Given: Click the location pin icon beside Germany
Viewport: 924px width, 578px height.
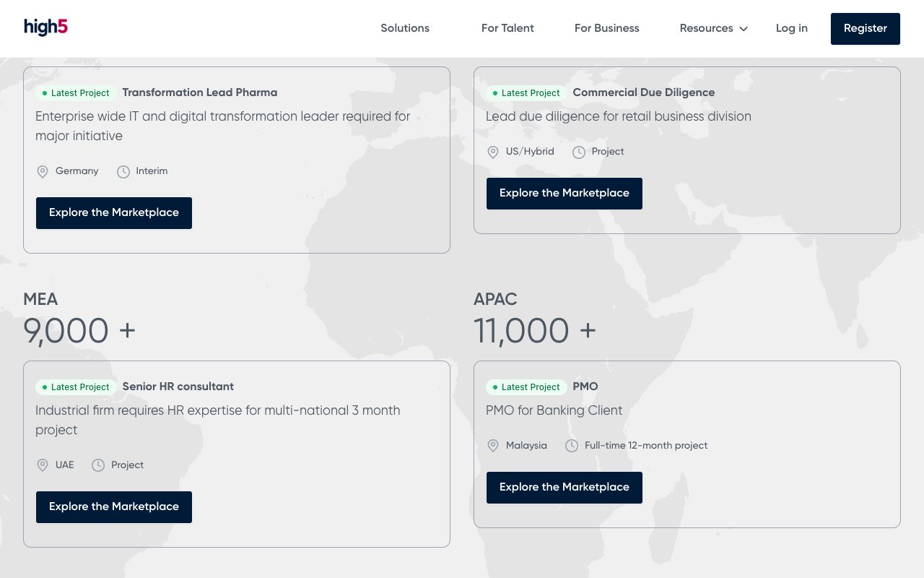Looking at the screenshot, I should click(x=43, y=172).
